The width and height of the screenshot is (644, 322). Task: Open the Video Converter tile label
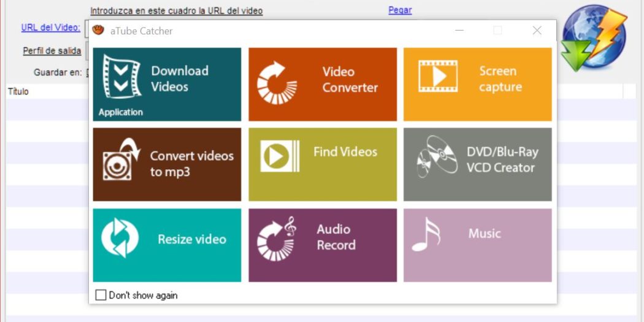point(350,80)
